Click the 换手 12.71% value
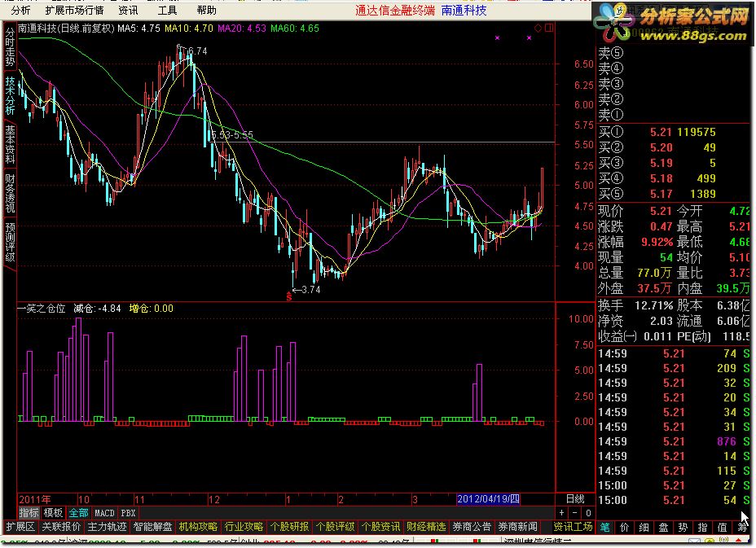Viewport: 756px width, 548px height. click(654, 305)
